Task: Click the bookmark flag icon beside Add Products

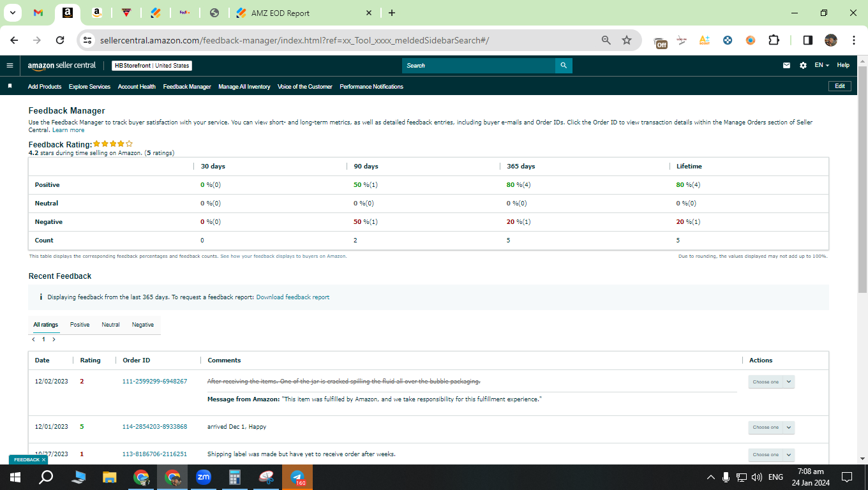Action: (10, 86)
